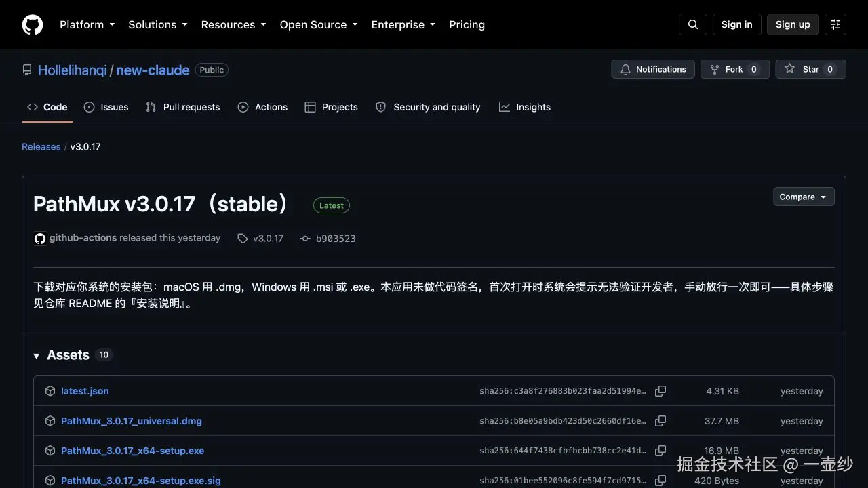Viewport: 868px width, 488px height.
Task: Click the Sign up button
Action: tap(793, 24)
